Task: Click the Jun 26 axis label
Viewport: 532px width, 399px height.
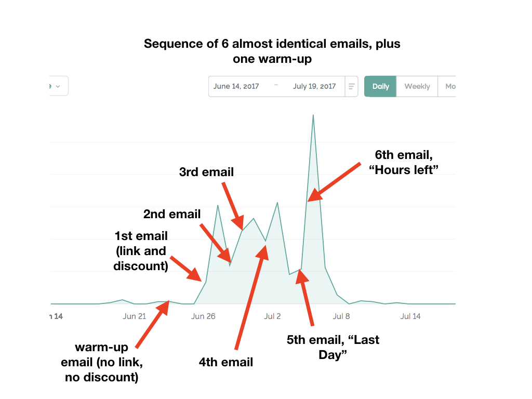Action: coord(203,316)
